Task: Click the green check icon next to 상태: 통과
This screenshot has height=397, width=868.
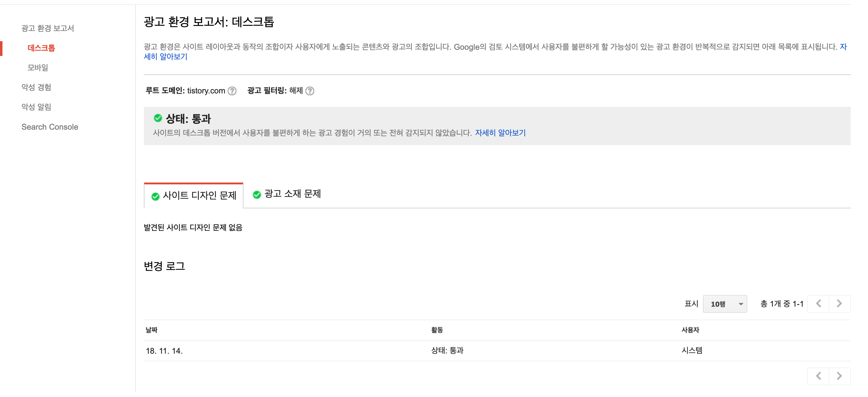Action: point(157,118)
